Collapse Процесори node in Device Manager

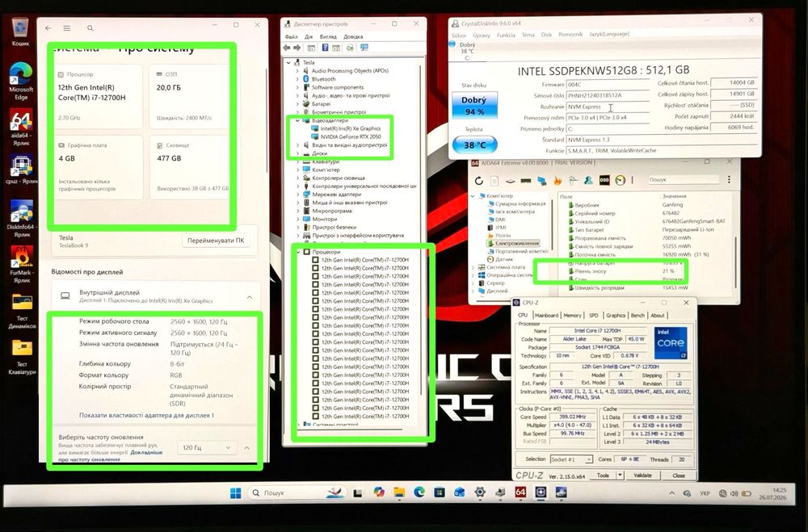(x=298, y=252)
